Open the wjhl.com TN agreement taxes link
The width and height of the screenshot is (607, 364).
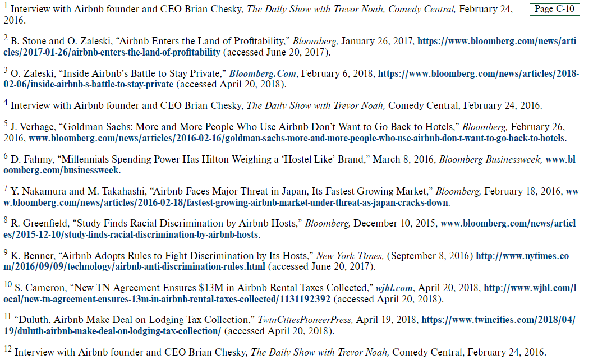[x=167, y=299]
